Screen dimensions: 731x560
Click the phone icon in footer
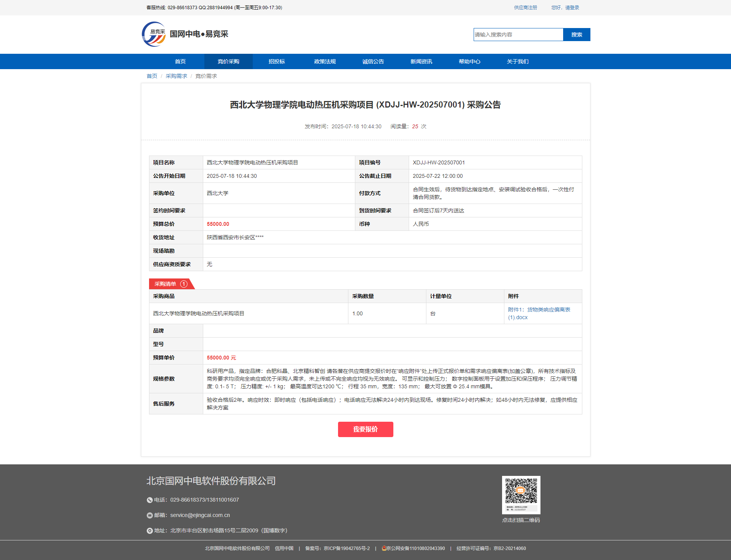click(x=150, y=500)
